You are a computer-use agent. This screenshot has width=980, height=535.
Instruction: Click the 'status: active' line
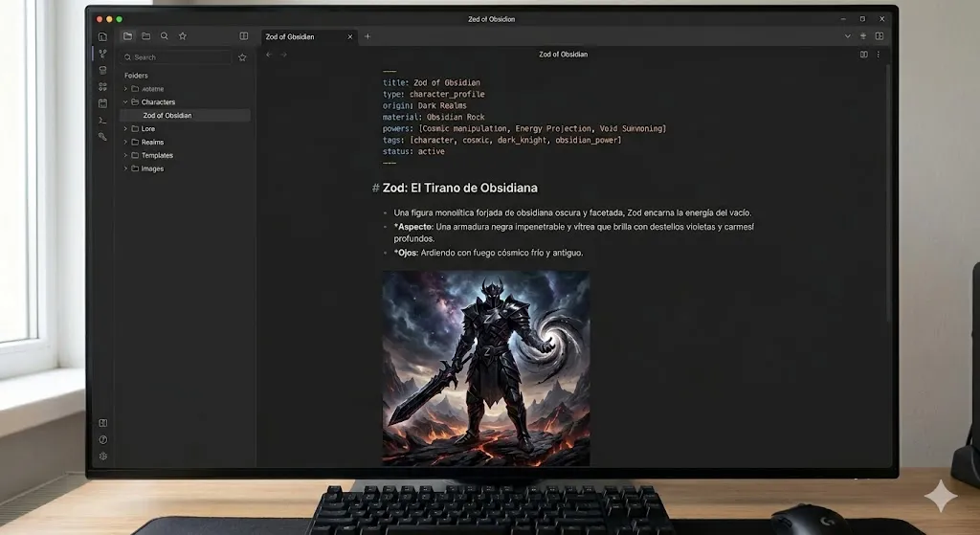413,151
